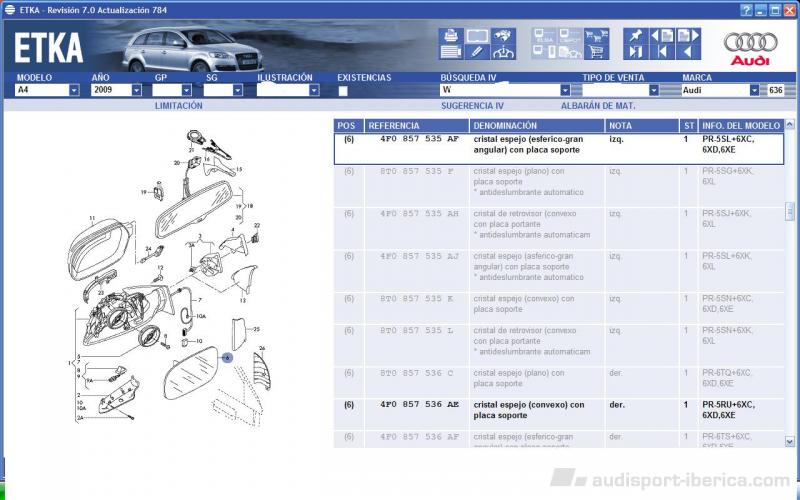The height and width of the screenshot is (500, 800).
Task: Click the ETKA globe icon in title bar
Action: [10, 10]
